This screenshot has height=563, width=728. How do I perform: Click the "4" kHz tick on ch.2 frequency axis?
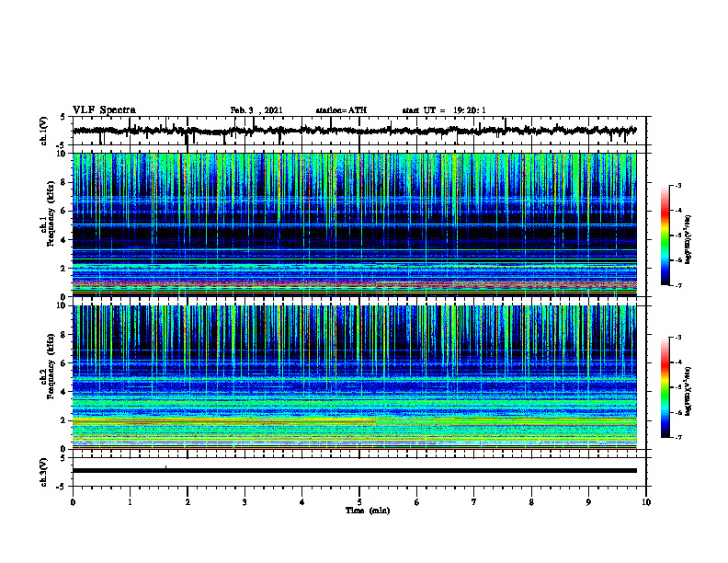tap(64, 392)
